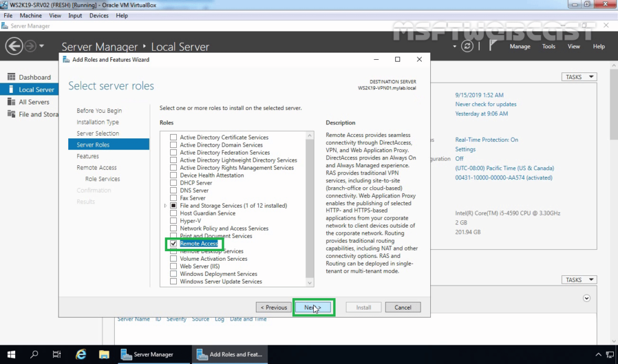618x364 pixels.
Task: Open the navigation history dropdown arrow
Action: (x=42, y=46)
